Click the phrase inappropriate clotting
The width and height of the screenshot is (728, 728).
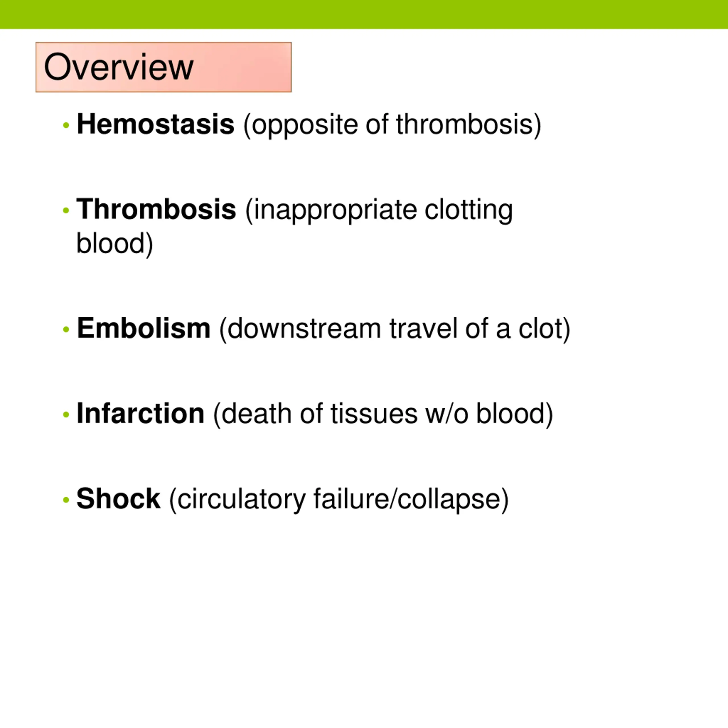[x=379, y=210]
